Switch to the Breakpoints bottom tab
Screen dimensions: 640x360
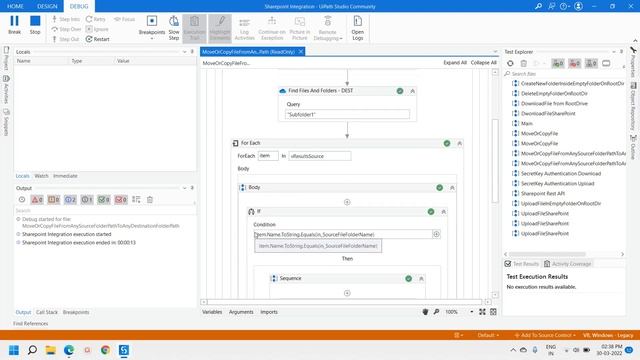(x=76, y=312)
